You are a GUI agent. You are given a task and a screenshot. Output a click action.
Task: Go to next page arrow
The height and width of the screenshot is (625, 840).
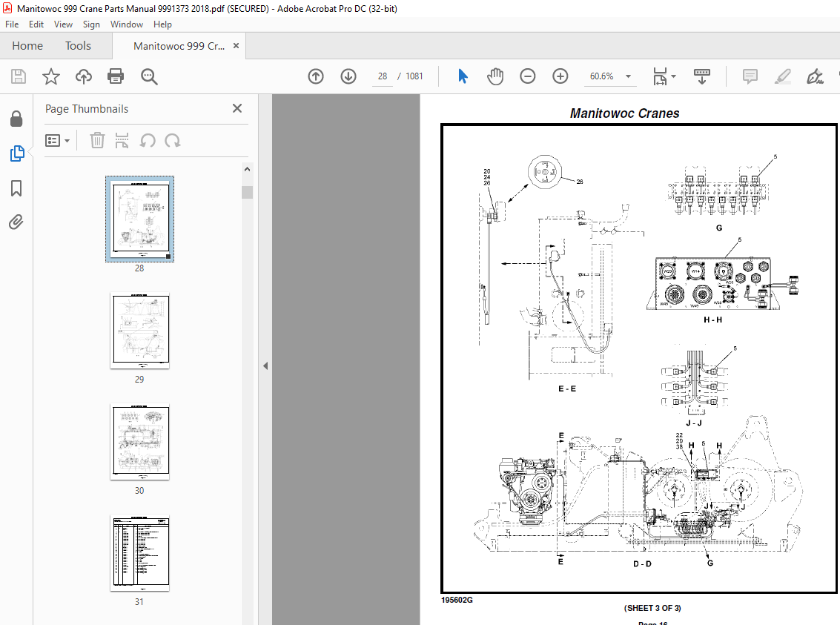pos(348,76)
